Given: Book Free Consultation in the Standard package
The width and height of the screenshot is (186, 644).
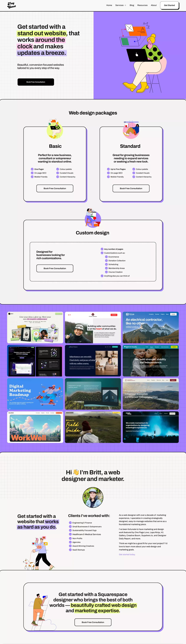Looking at the screenshot, I should (131, 188).
